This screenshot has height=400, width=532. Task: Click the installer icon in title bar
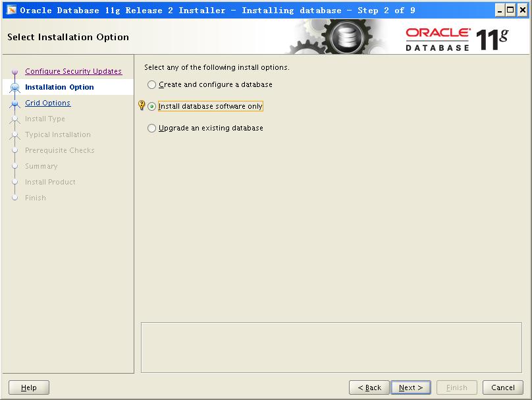pos(11,10)
